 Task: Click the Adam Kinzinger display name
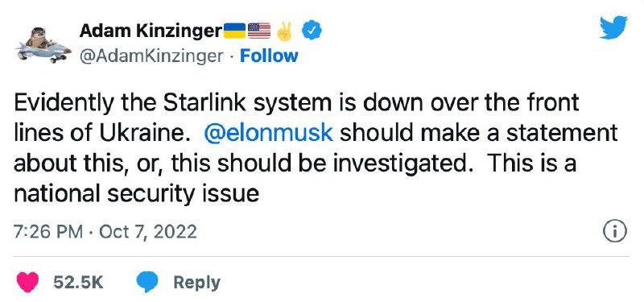pyautogui.click(x=151, y=31)
